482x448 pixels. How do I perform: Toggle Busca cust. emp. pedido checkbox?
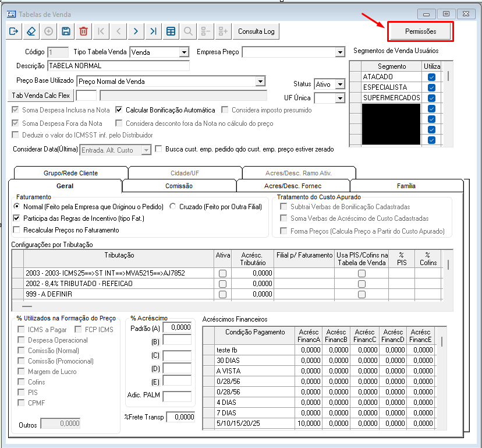click(x=158, y=149)
